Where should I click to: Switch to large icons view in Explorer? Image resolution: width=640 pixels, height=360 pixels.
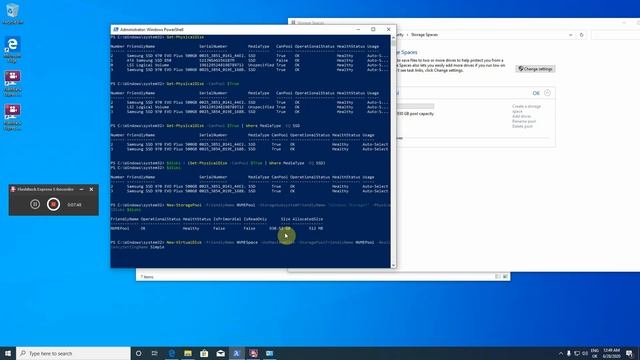(505, 277)
